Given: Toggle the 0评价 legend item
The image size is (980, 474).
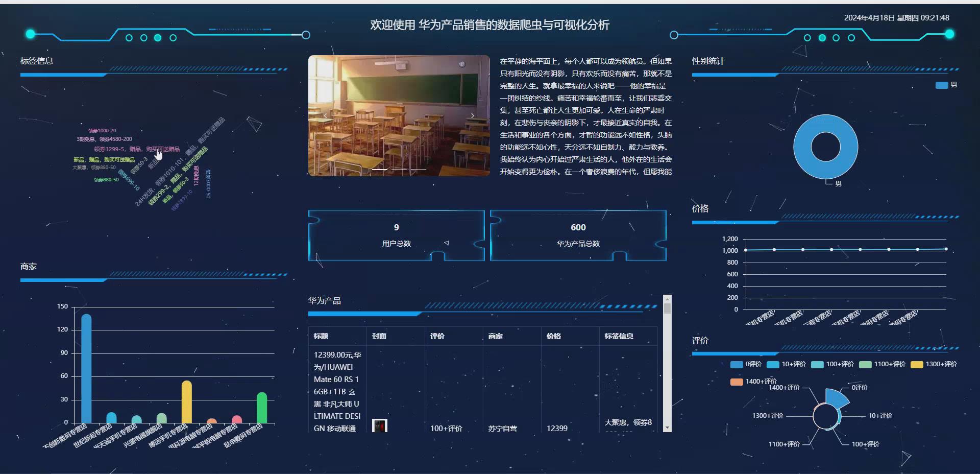Looking at the screenshot, I should 746,364.
